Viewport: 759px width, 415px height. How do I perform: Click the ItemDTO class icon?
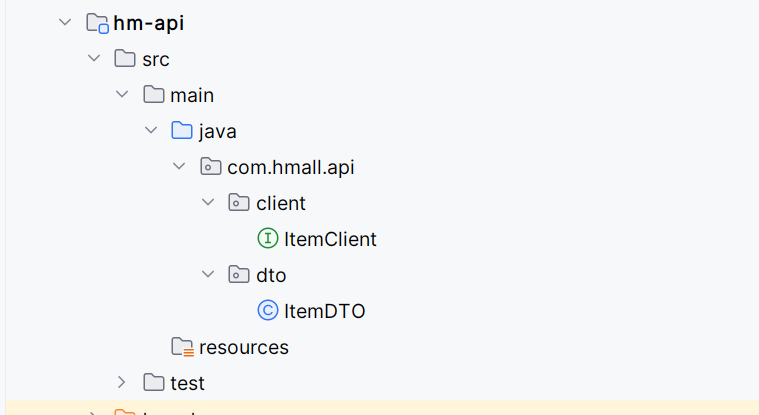pos(267,311)
